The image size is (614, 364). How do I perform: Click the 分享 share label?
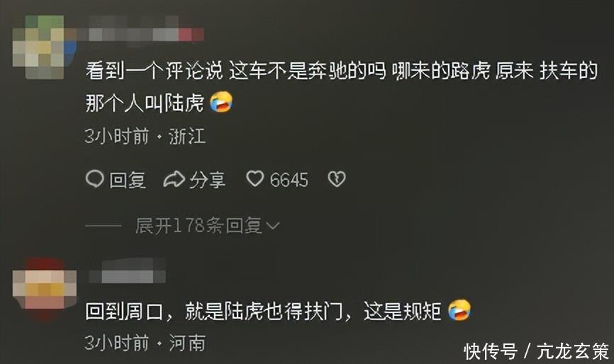(208, 181)
